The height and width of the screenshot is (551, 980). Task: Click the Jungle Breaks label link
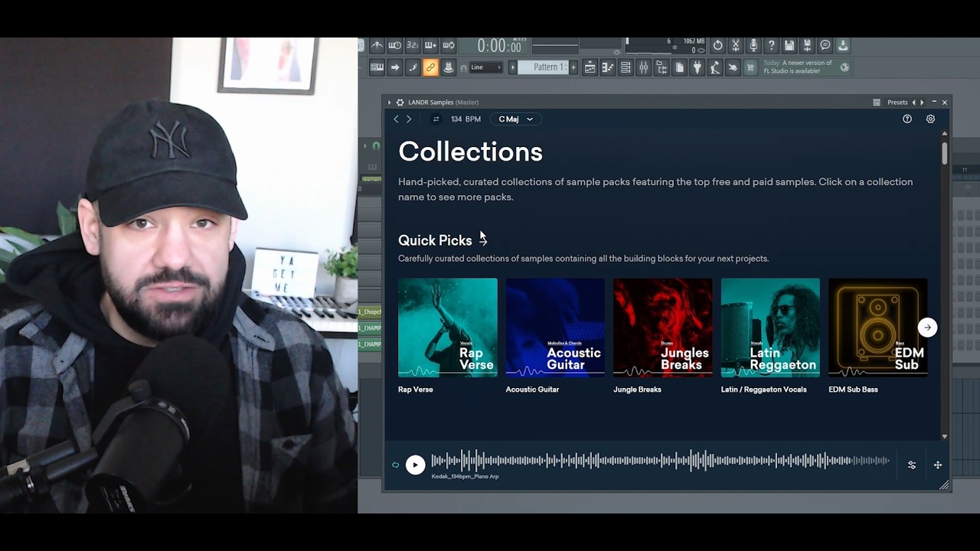(x=637, y=390)
